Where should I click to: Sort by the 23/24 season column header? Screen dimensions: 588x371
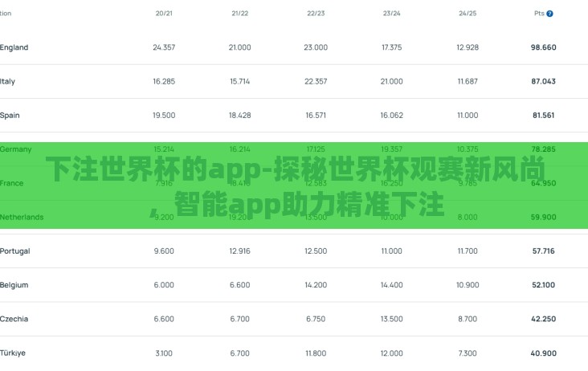pyautogui.click(x=391, y=14)
